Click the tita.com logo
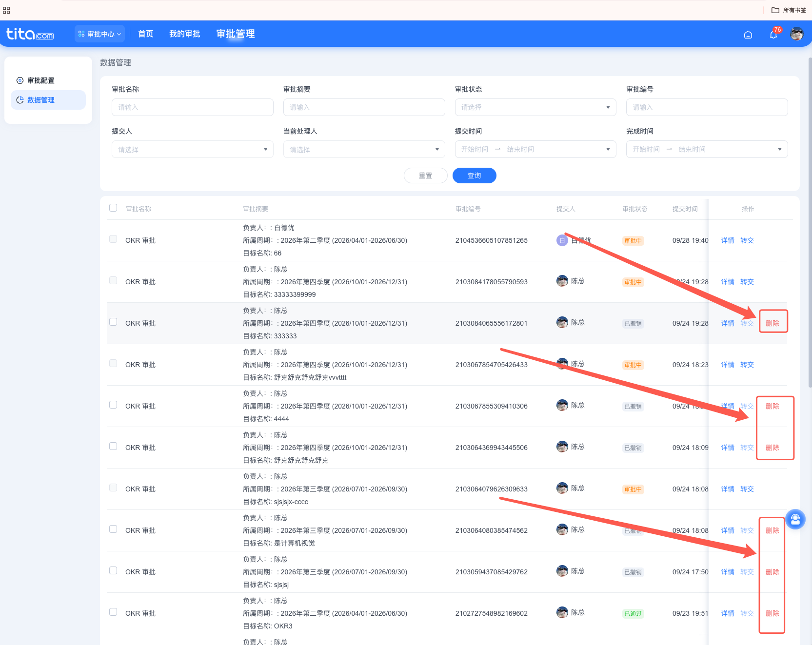812x645 pixels. coord(30,34)
